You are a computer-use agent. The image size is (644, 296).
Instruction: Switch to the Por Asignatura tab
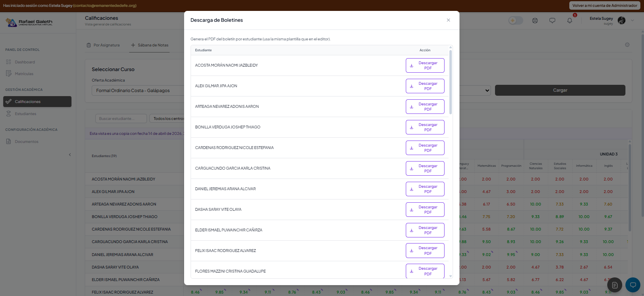tap(103, 45)
